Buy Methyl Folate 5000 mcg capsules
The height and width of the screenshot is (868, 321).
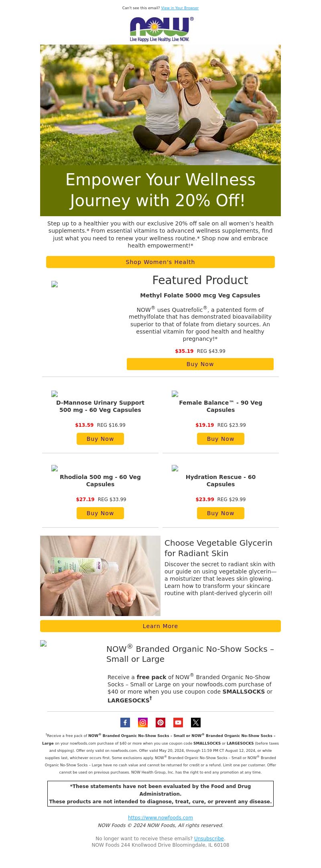click(200, 364)
